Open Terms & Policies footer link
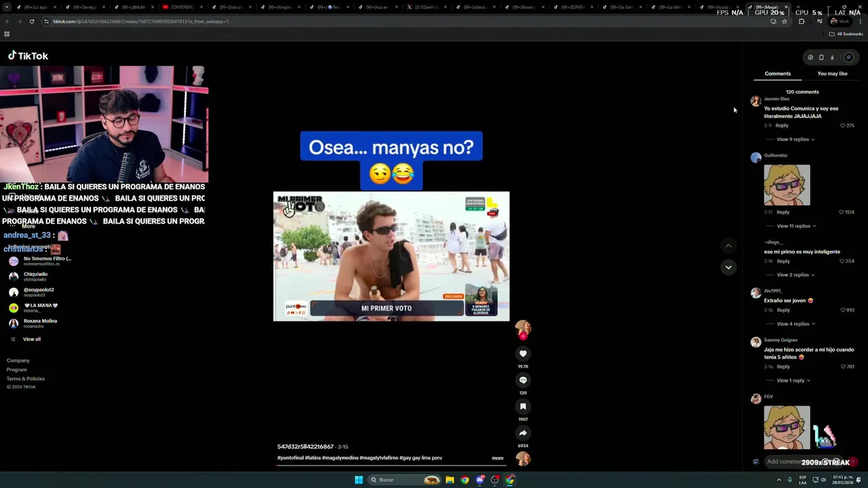The width and height of the screenshot is (868, 488). click(26, 378)
